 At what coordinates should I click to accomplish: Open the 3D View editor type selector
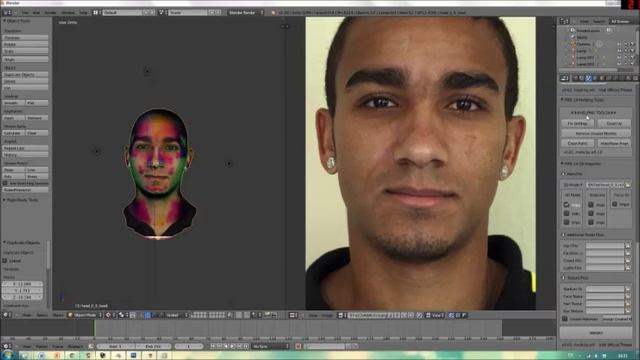[x=7, y=315]
